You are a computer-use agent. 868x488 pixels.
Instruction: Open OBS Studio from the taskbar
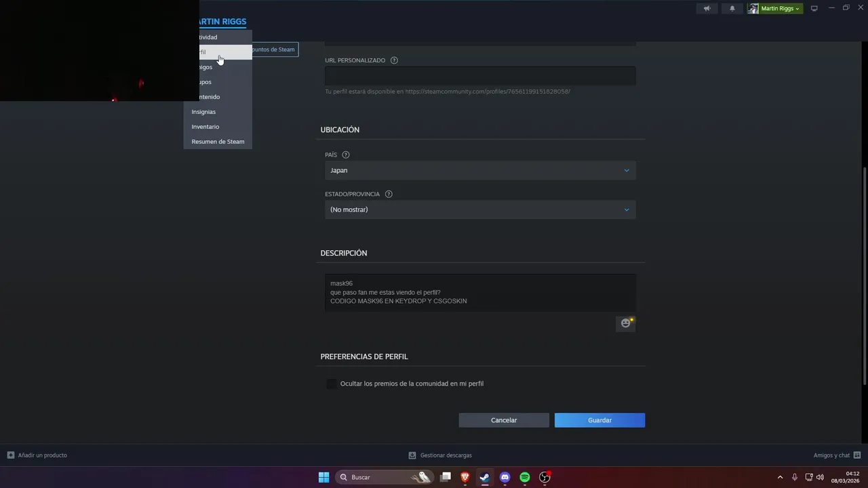pos(545,477)
